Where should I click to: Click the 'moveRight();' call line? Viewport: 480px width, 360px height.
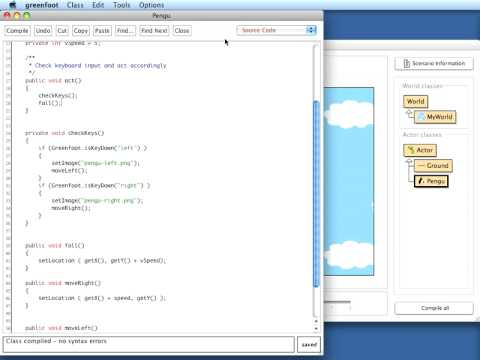point(71,208)
